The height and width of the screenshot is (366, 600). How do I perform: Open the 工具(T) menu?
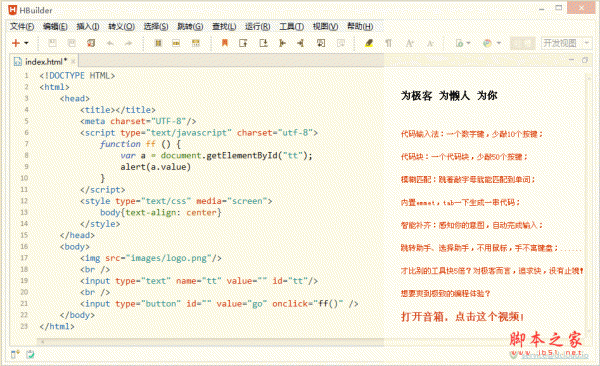[x=291, y=26]
